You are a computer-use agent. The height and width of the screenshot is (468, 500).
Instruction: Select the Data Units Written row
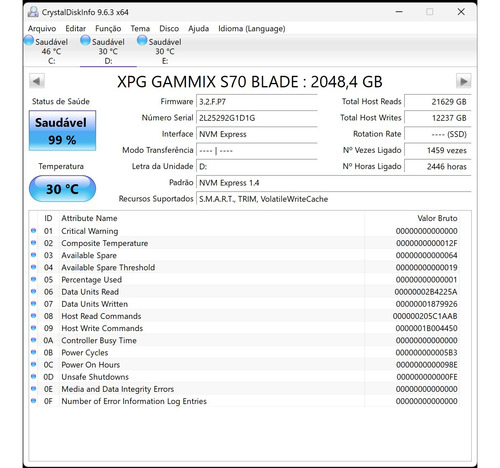coord(244,304)
